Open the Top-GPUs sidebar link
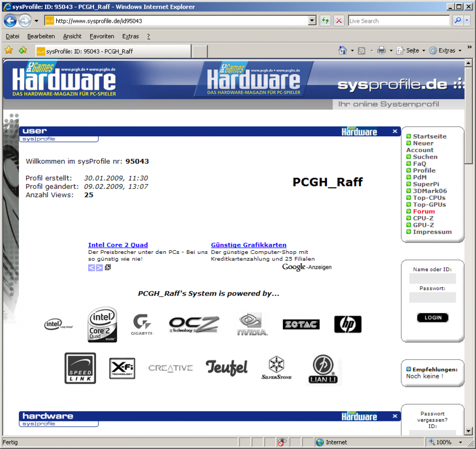The width and height of the screenshot is (476, 449). pos(429,204)
